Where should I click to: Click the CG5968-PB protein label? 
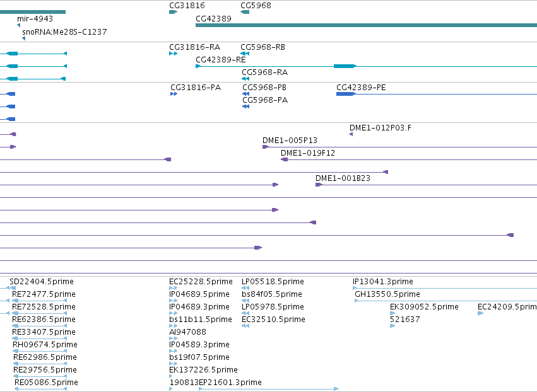point(264,88)
